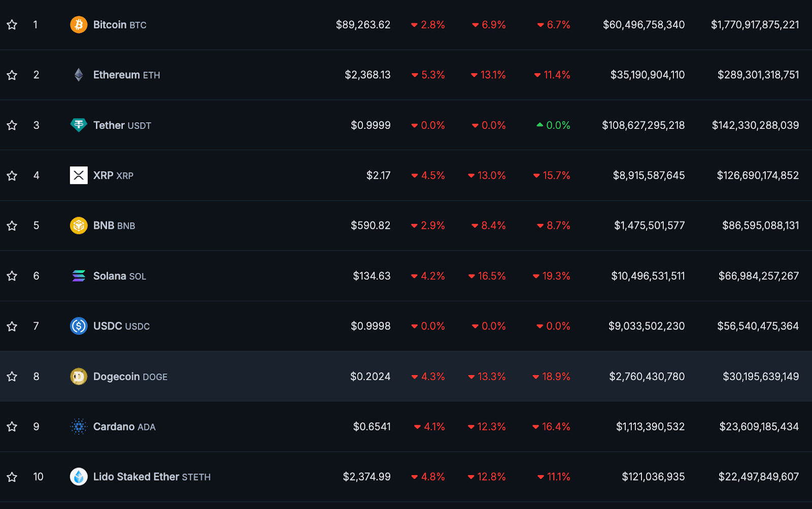This screenshot has width=812, height=509.
Task: Click Cardano market cap $23,609,185,434
Action: pyautogui.click(x=759, y=427)
